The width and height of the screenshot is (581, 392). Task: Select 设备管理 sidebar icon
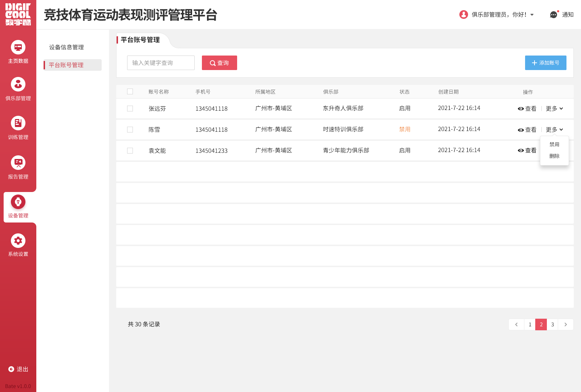coord(18,202)
